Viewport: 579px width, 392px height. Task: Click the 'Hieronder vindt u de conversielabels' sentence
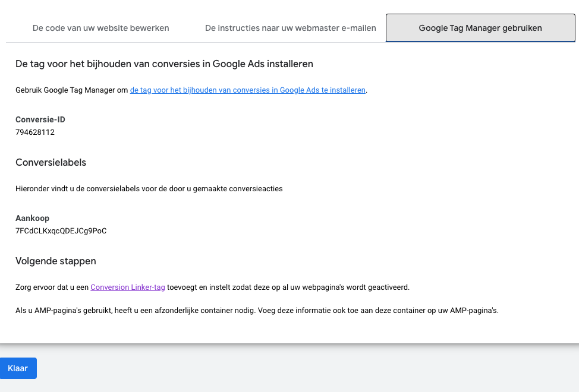(149, 189)
